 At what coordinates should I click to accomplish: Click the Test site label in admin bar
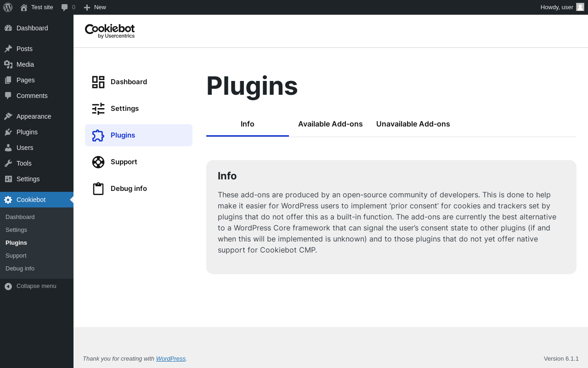point(42,7)
